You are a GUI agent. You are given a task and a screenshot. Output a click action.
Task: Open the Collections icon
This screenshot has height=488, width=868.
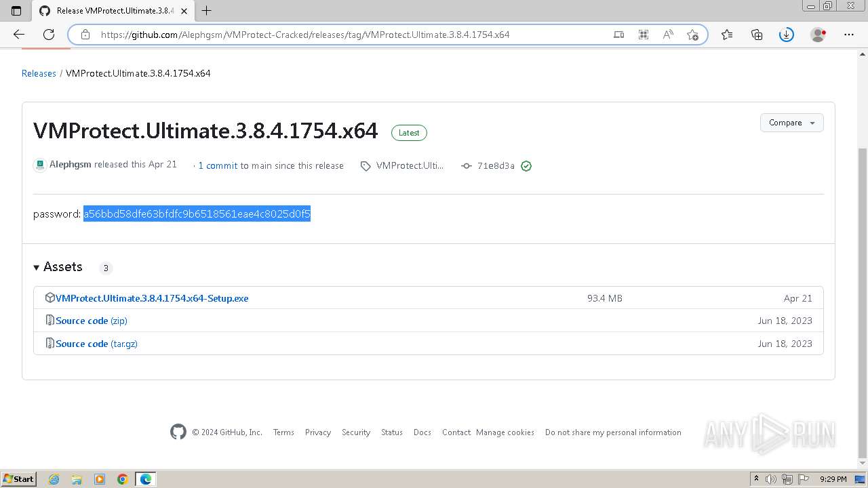click(x=757, y=35)
